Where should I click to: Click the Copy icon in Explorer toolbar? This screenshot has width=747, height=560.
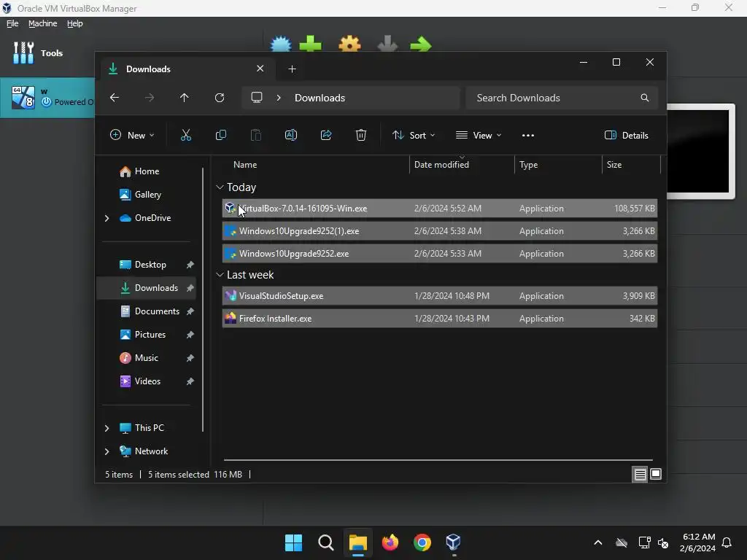pos(220,135)
